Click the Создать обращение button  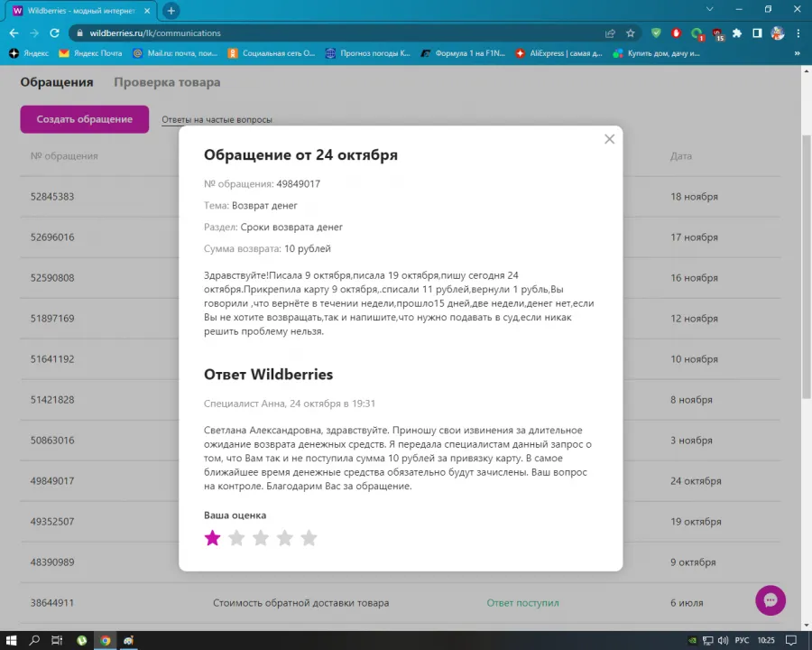pos(85,119)
